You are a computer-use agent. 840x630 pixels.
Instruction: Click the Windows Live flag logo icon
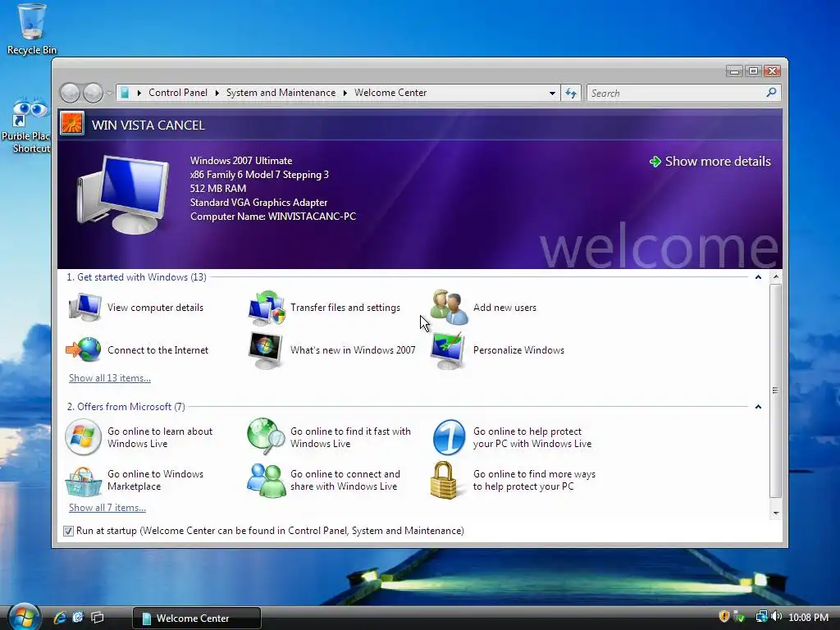[83, 437]
